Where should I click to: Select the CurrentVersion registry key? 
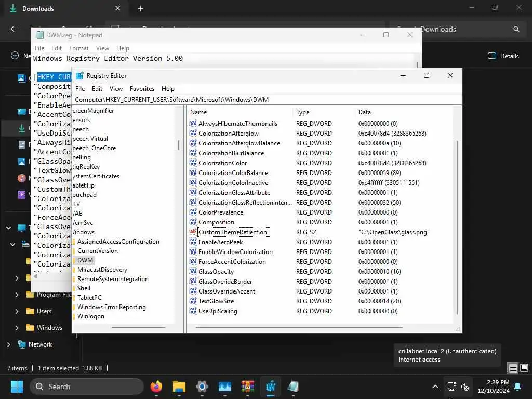(97, 251)
